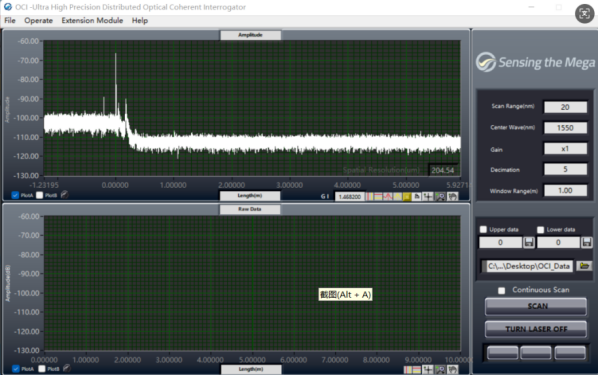The width and height of the screenshot is (599, 376).
Task: Uncheck PlotA in the Raw Data panel
Action: pos(16,369)
